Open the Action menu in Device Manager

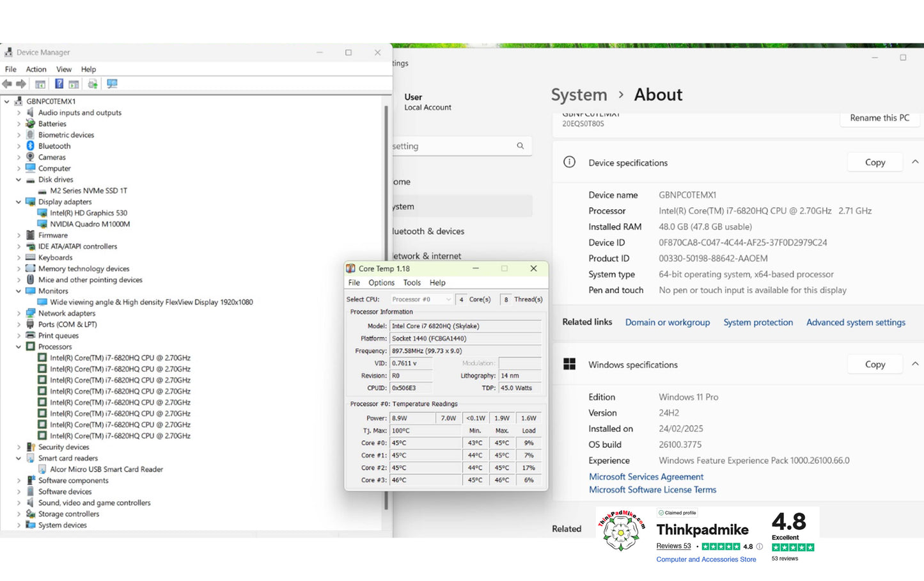click(36, 69)
